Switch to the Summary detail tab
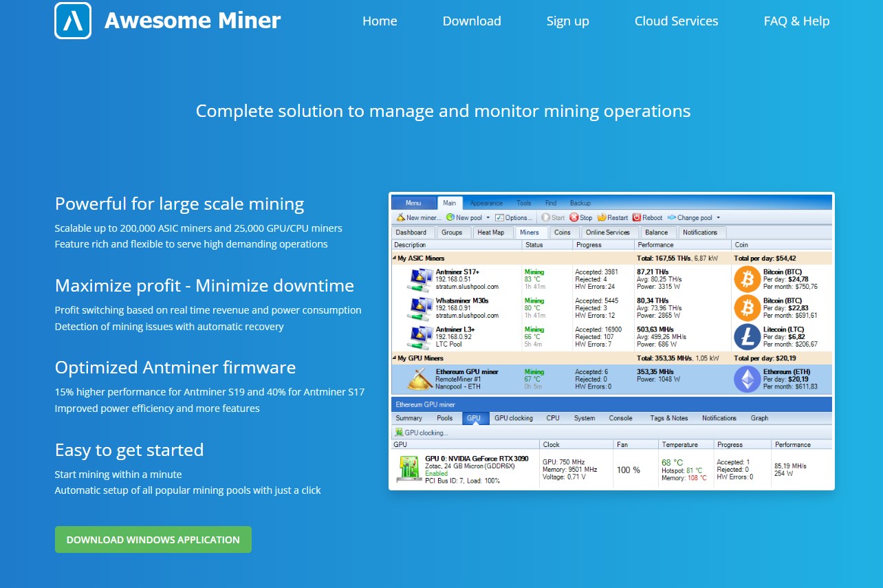Viewport: 883px width, 588px height. click(x=409, y=418)
